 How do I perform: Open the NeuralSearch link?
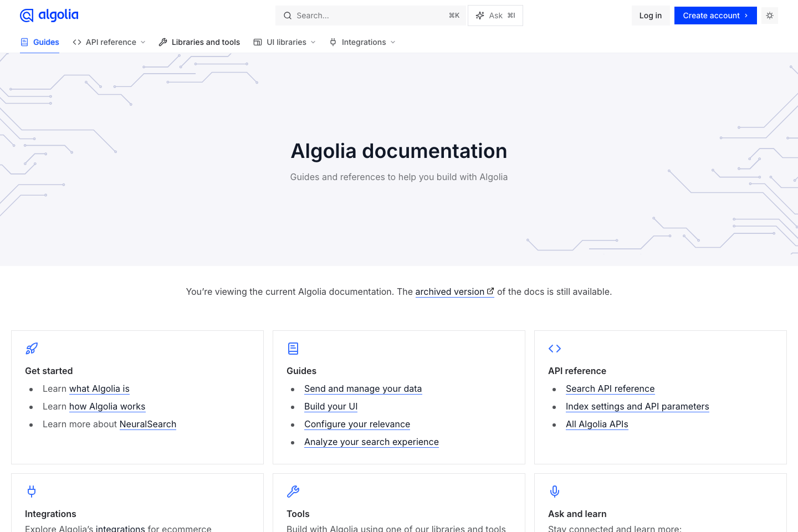pyautogui.click(x=147, y=424)
